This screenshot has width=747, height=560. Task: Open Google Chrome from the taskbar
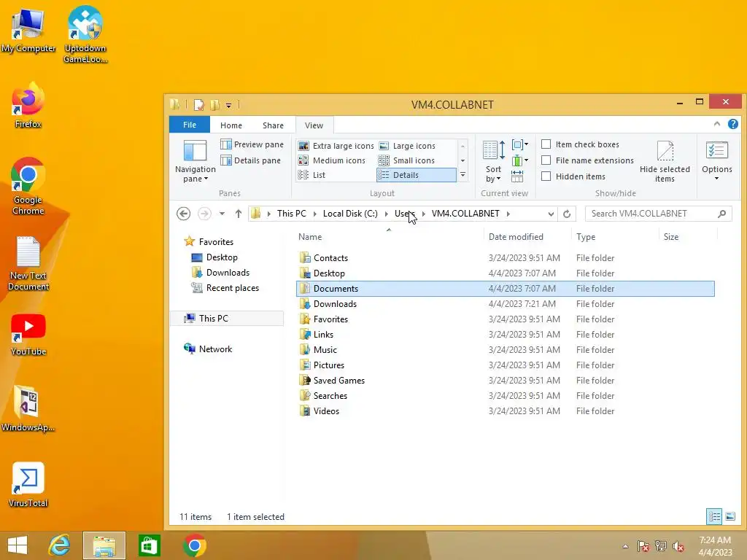click(194, 545)
